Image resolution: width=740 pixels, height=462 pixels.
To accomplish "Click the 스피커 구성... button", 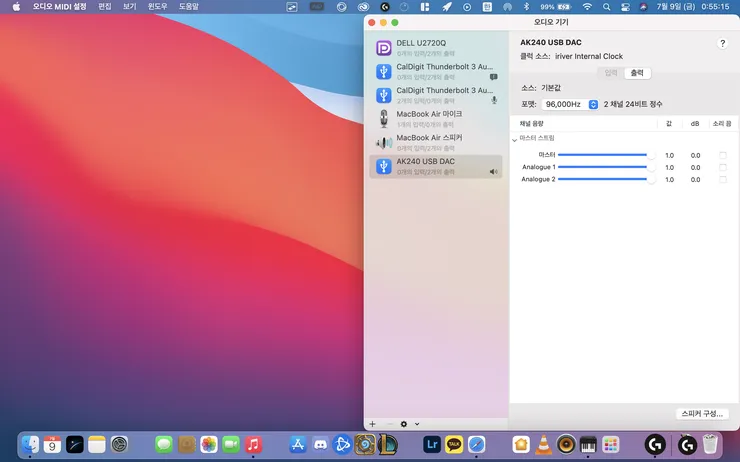I will pos(702,413).
